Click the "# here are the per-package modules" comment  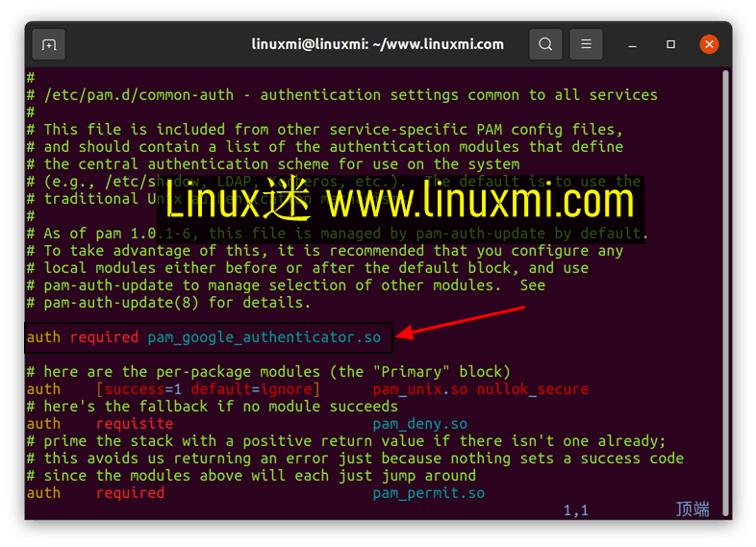[x=268, y=372]
